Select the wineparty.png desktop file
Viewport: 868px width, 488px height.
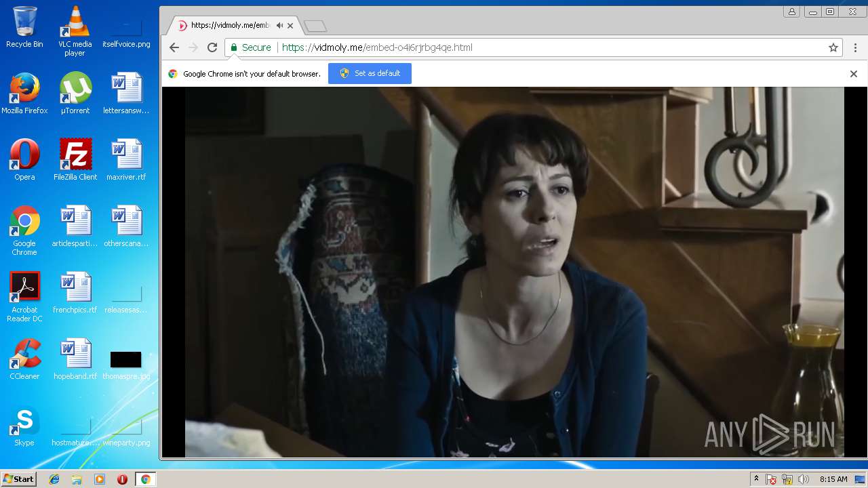coord(126,434)
